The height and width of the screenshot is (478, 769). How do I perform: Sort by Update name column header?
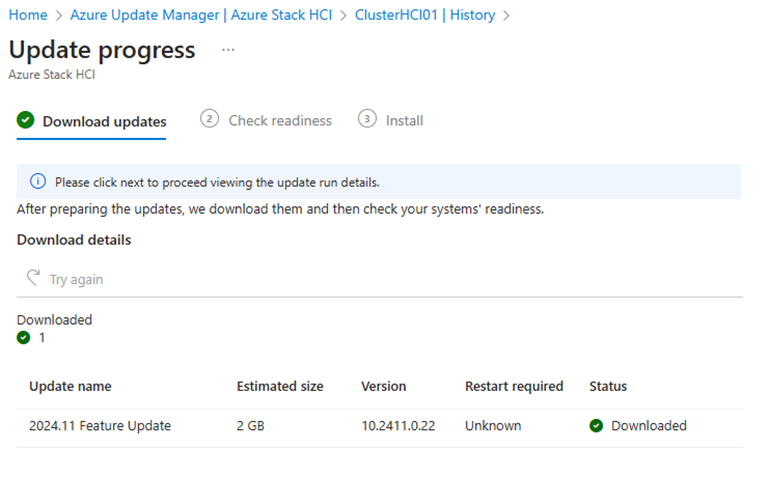[70, 386]
